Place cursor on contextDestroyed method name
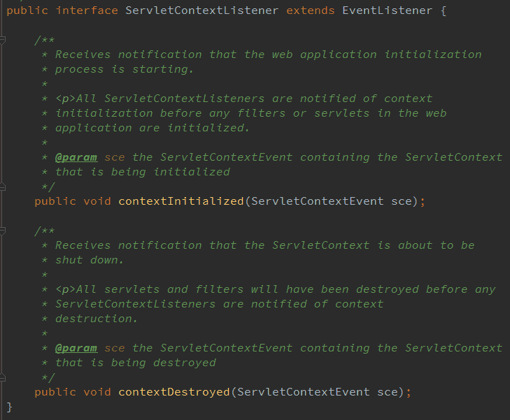The width and height of the screenshot is (510, 420). tap(173, 392)
